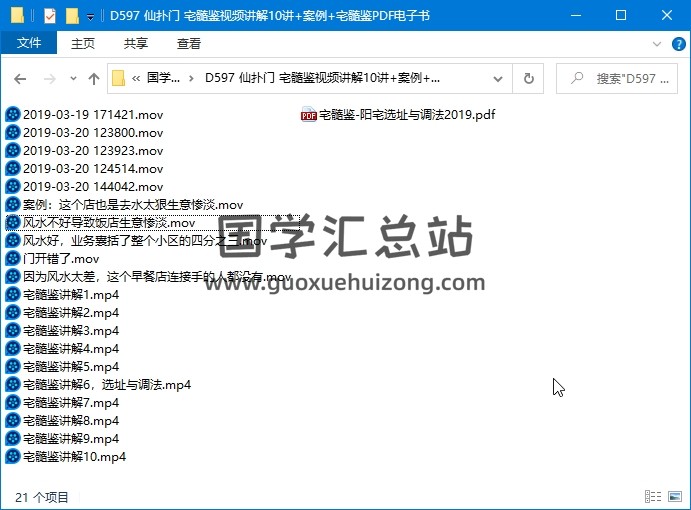Viewport: 691px width, 510px height.
Task: Select the file 宅髓鉴讲解10.mp4
Action: [x=73, y=457]
